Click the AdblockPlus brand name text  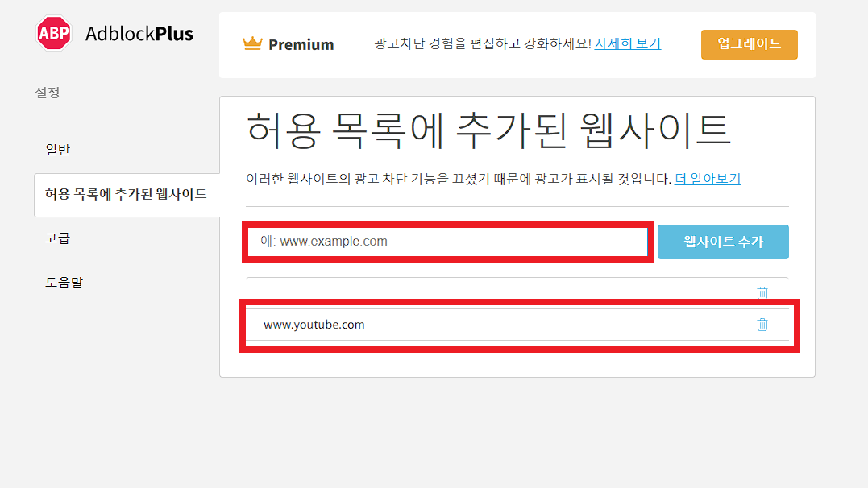(x=139, y=34)
